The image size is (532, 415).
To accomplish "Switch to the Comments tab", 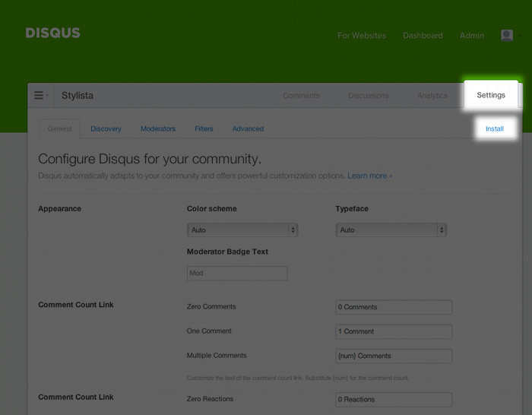I will coord(301,96).
